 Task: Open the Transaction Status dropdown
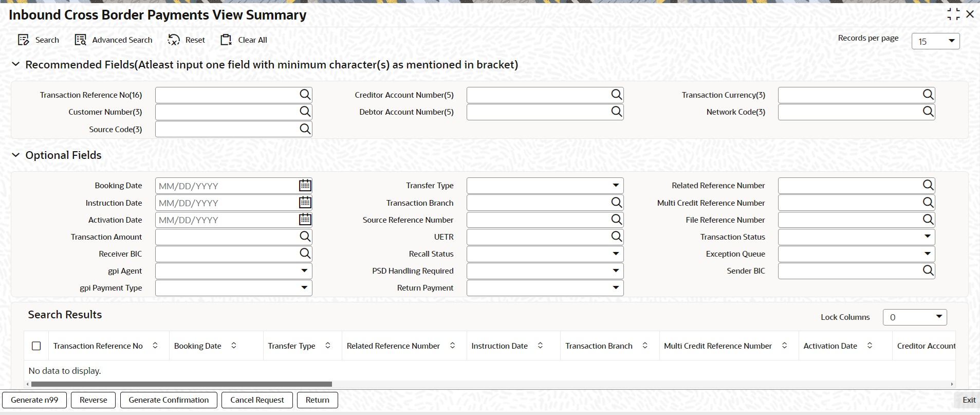[856, 237]
